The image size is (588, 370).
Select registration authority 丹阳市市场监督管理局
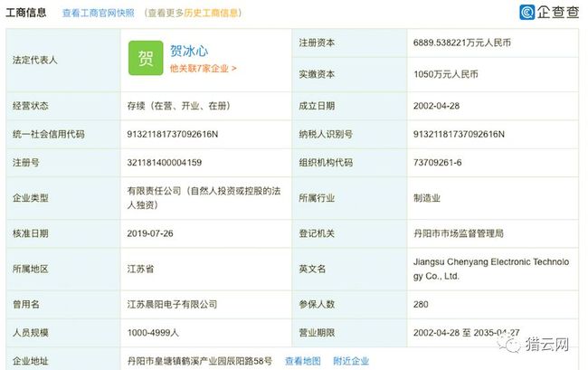[x=459, y=233]
